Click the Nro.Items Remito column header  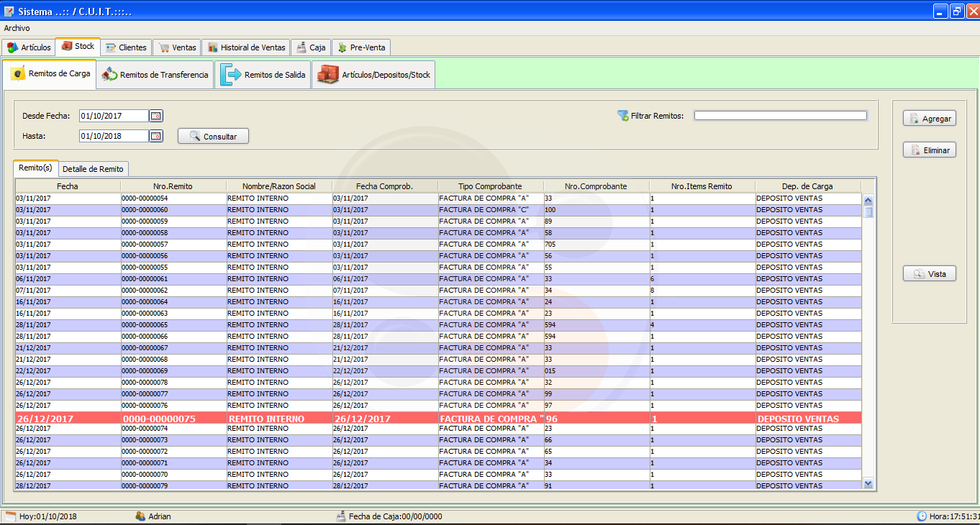[702, 186]
